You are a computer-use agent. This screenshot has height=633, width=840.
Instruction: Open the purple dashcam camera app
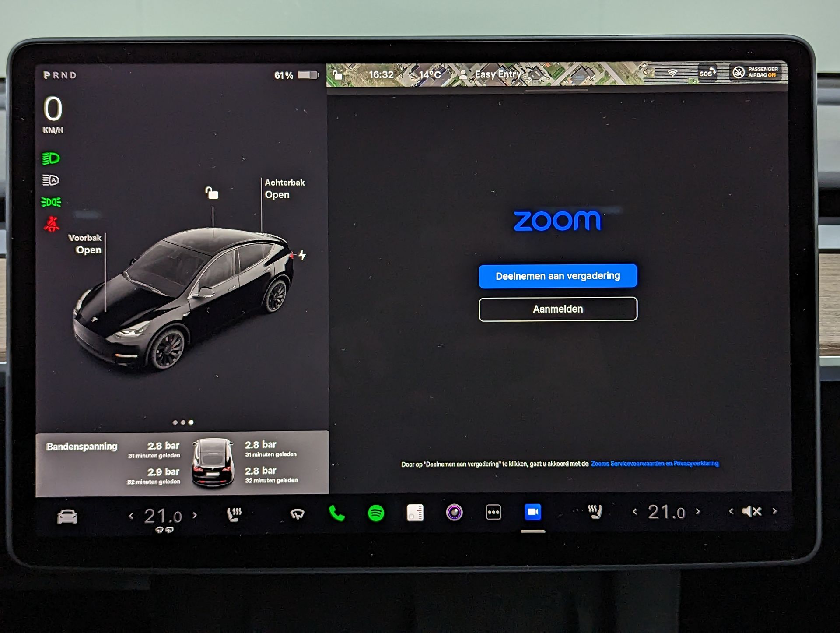tap(454, 512)
